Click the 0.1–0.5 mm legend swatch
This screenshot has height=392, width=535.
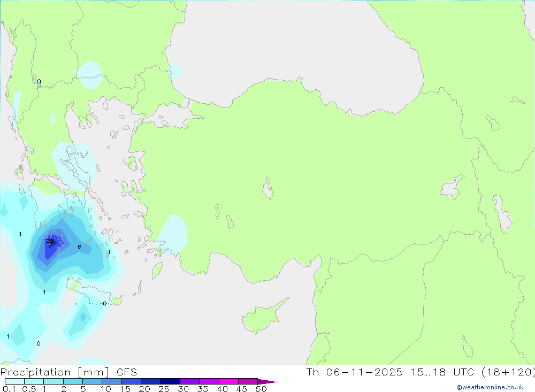pyautogui.click(x=14, y=381)
